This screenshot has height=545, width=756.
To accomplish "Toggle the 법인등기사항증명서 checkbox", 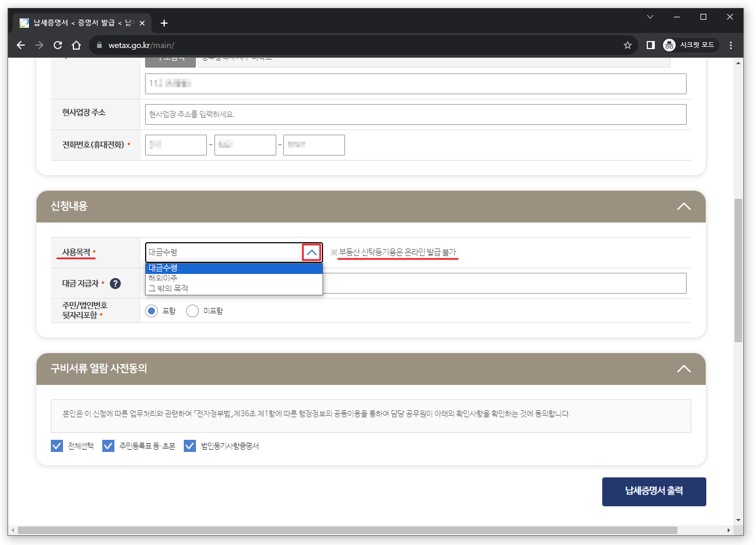I will 190,446.
